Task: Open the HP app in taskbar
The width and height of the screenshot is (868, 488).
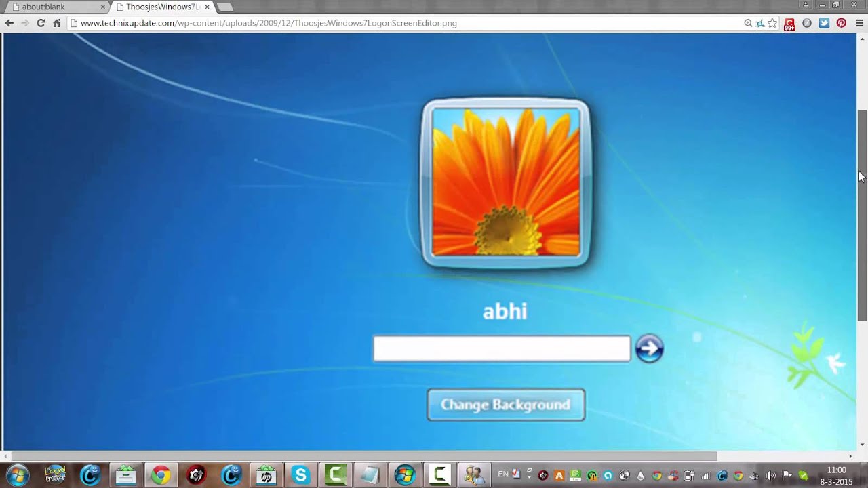Action: click(x=265, y=475)
